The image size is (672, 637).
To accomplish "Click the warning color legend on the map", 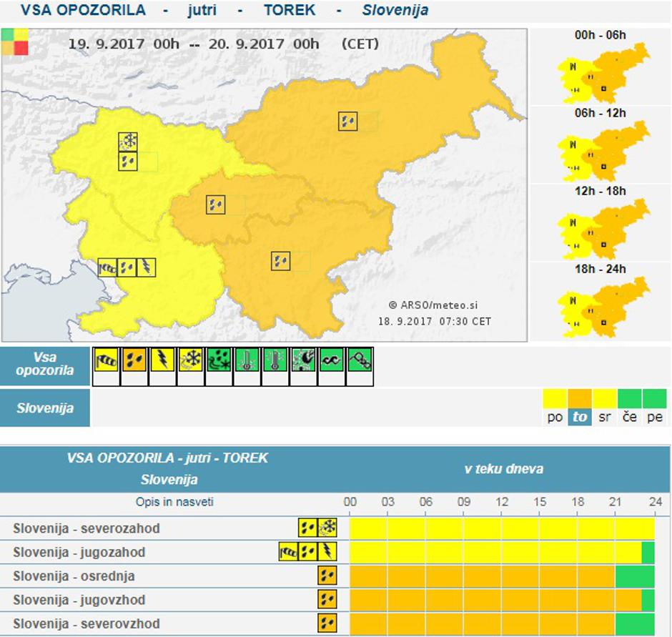I will pyautogui.click(x=15, y=42).
